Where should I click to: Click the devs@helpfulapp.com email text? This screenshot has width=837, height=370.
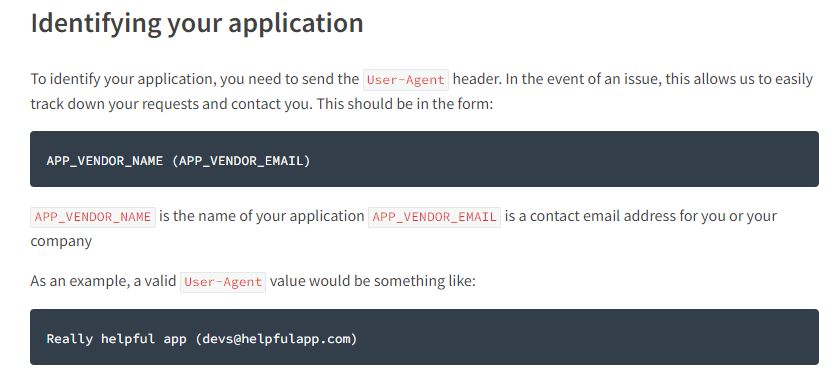tap(276, 338)
